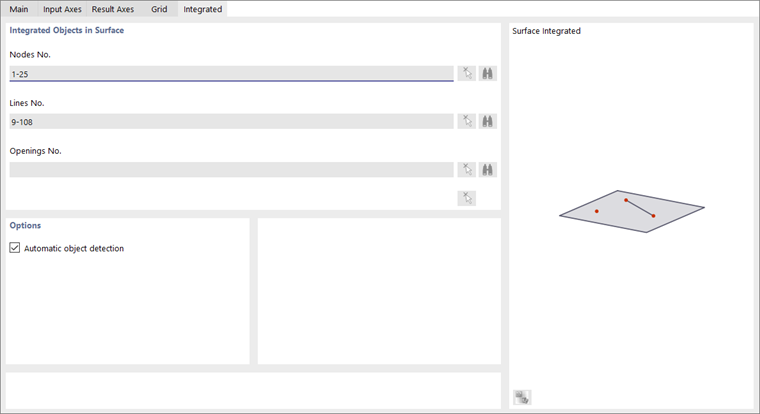Click the binoculars search icon for Openings No.
Viewport: 760px width, 414px height.
[488, 170]
